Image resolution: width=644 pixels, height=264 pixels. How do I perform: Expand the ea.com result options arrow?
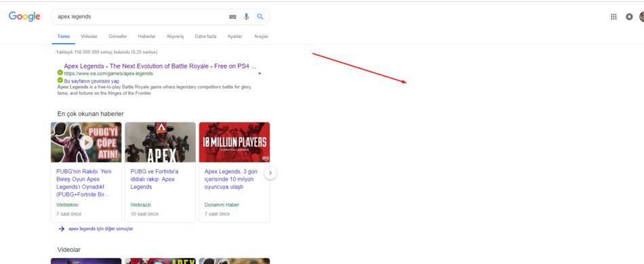coord(260,74)
